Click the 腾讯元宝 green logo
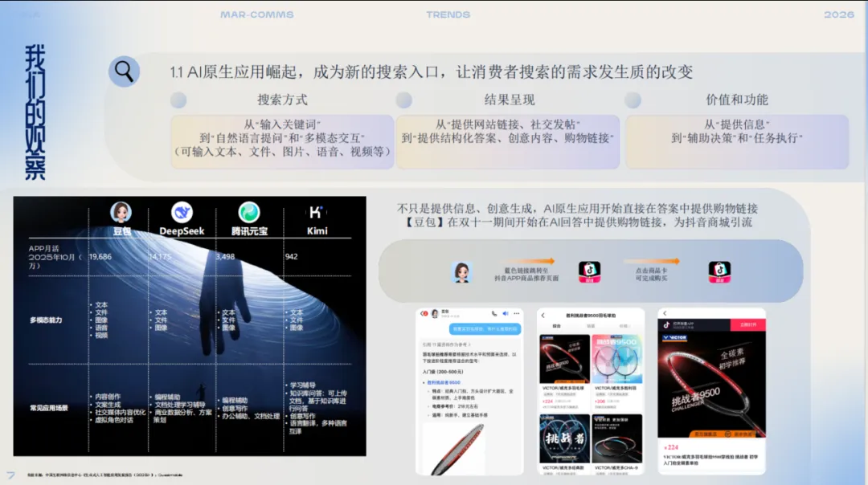 tap(249, 212)
